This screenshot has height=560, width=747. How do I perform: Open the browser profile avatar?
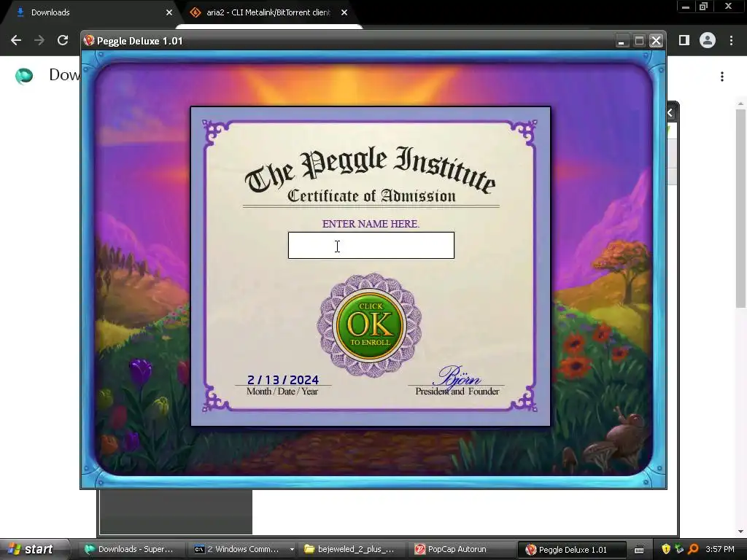click(708, 41)
